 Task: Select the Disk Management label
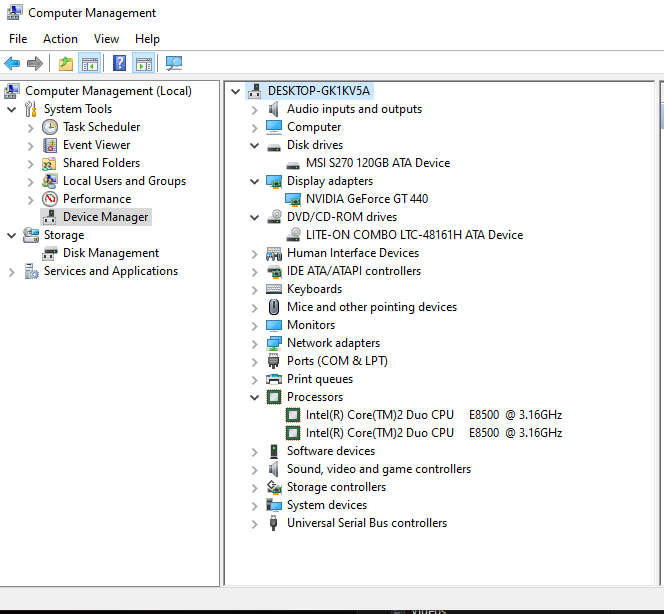click(x=111, y=253)
